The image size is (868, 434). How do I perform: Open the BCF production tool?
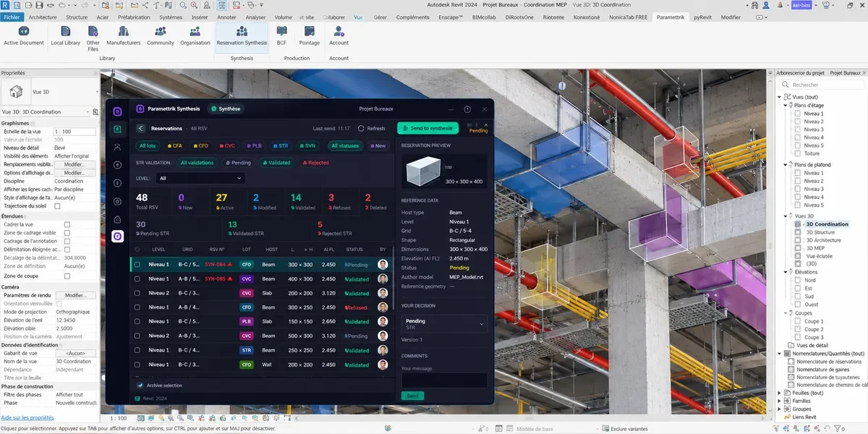[281, 36]
